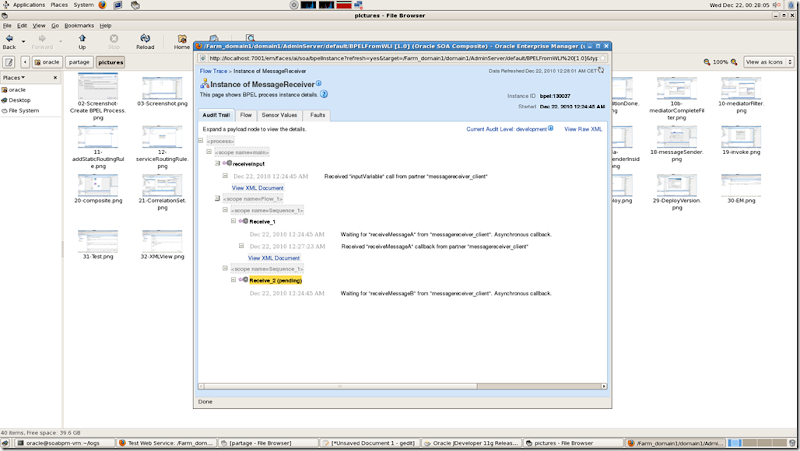The image size is (800, 451).
Task: Switch to the Flow tab
Action: pos(245,115)
